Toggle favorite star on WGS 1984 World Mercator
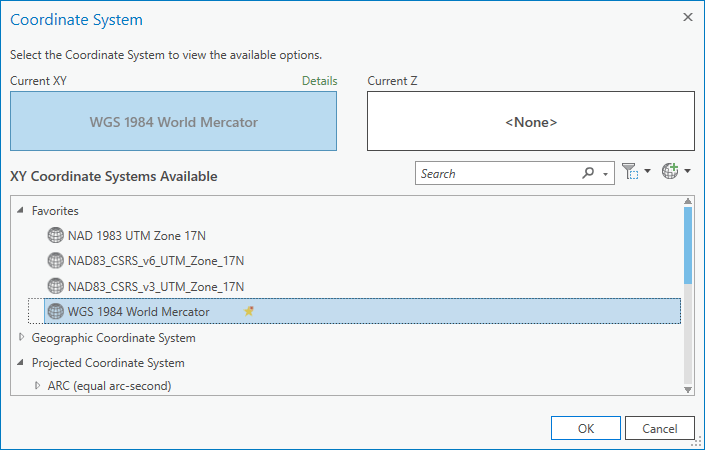The height and width of the screenshot is (450, 705). tap(249, 311)
